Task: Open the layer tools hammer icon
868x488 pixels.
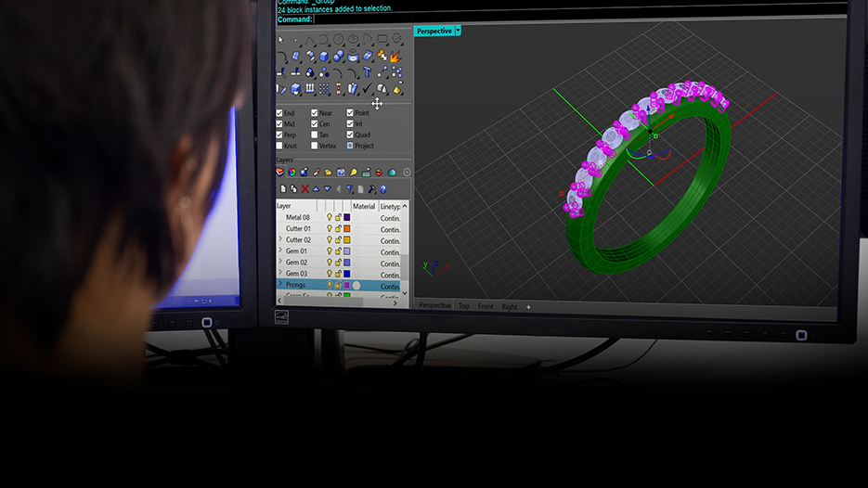Action: coord(371,188)
